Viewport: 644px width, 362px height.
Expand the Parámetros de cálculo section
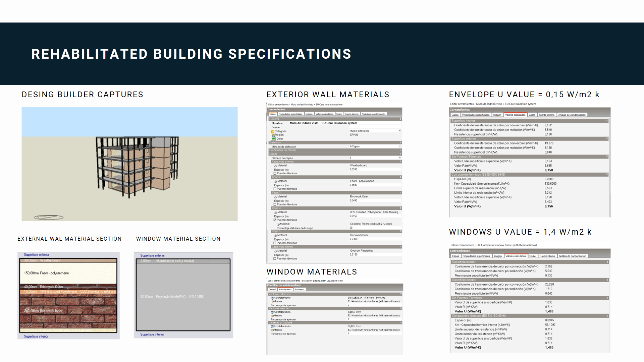pos(400,150)
